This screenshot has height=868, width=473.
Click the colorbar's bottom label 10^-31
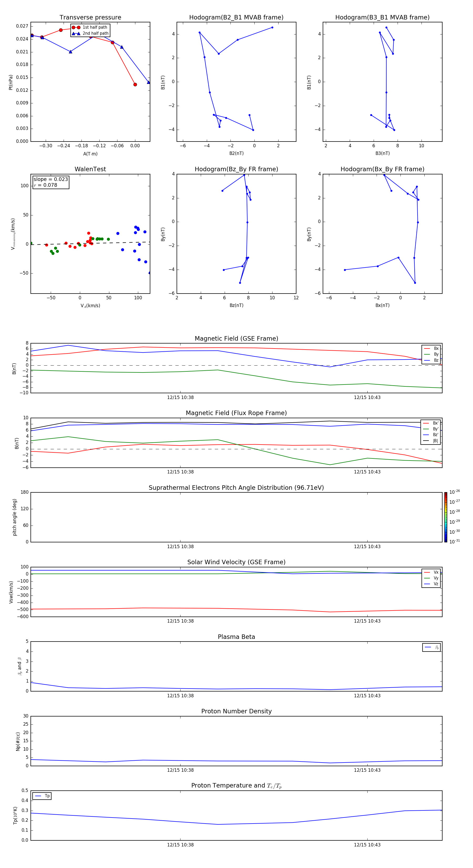click(455, 542)
